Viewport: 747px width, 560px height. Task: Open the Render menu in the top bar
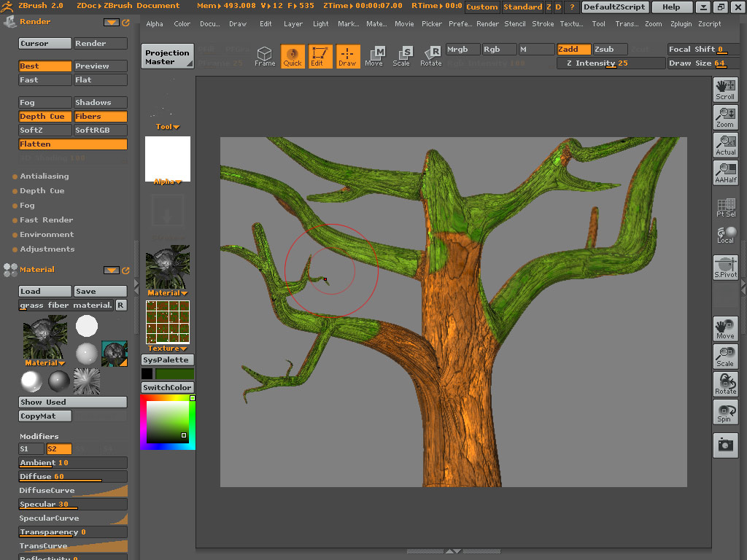tap(487, 23)
